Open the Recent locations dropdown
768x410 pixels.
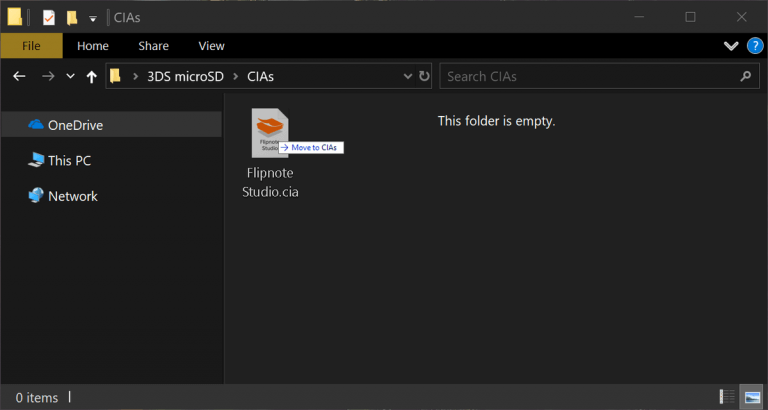pos(70,76)
